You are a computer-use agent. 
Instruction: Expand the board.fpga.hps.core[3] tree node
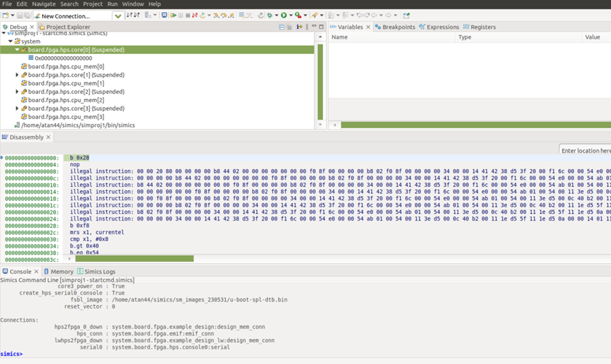point(17,108)
